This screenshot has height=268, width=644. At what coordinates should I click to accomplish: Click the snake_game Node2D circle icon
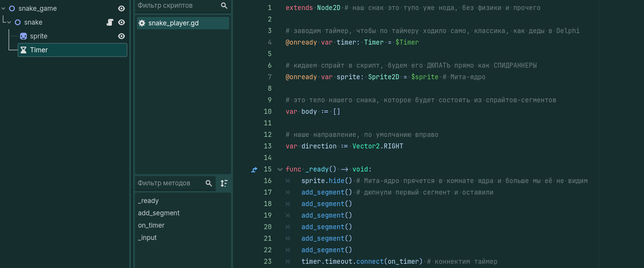coord(12,8)
